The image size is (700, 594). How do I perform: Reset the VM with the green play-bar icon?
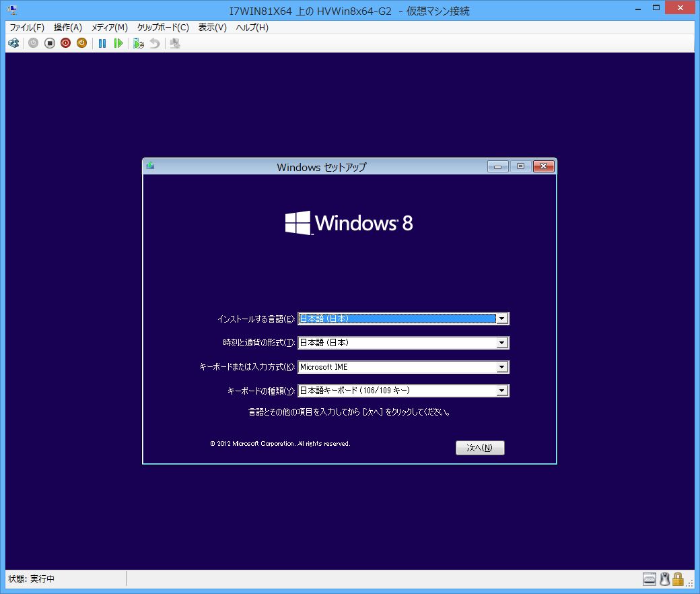(118, 43)
